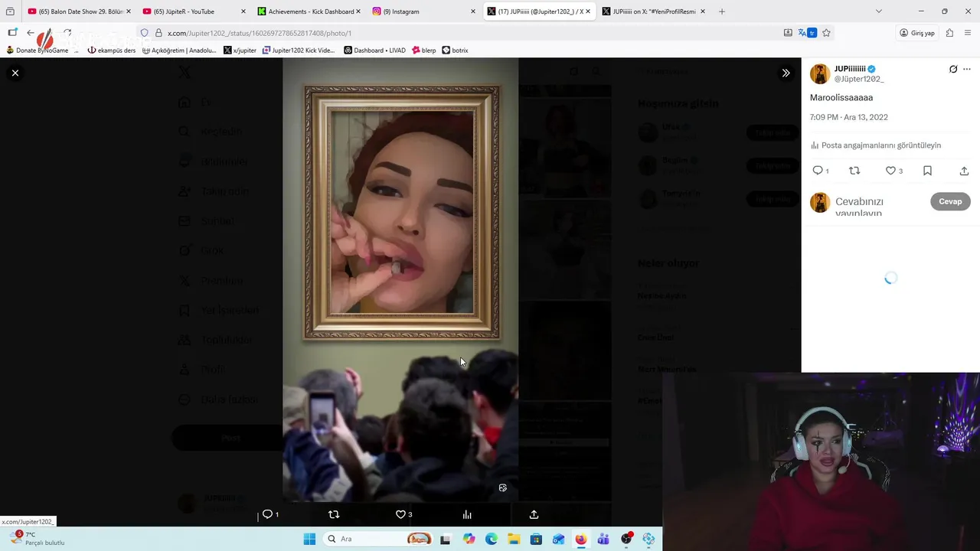This screenshot has height=551, width=980.
Task: Open the extensions puzzle icon
Action: pyautogui.click(x=949, y=33)
